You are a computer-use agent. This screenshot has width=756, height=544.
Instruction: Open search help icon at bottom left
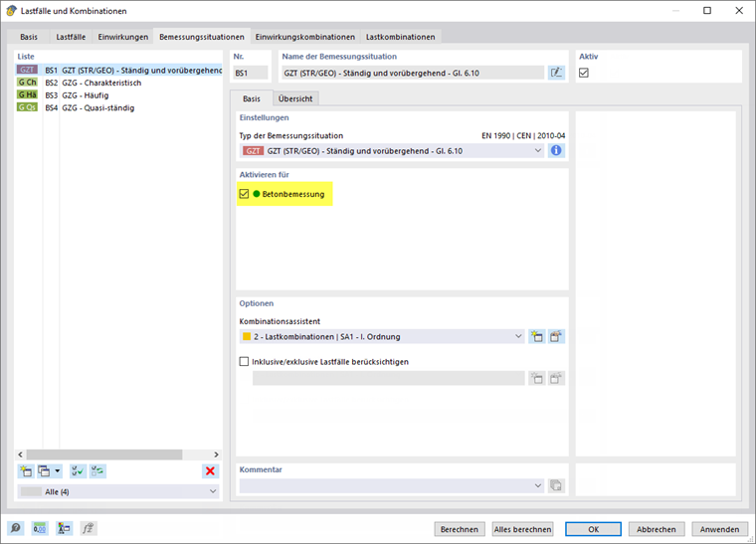pos(16,528)
